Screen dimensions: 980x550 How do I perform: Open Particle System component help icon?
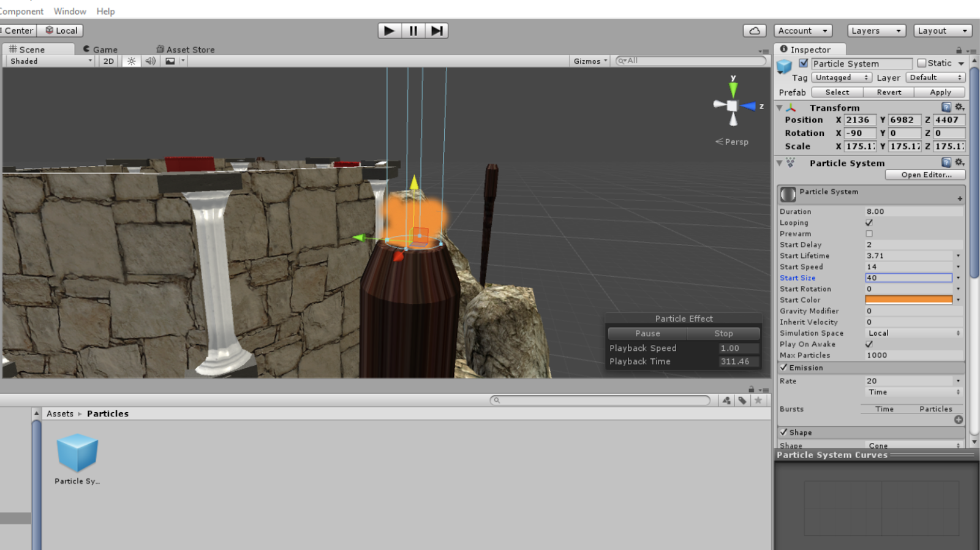946,162
